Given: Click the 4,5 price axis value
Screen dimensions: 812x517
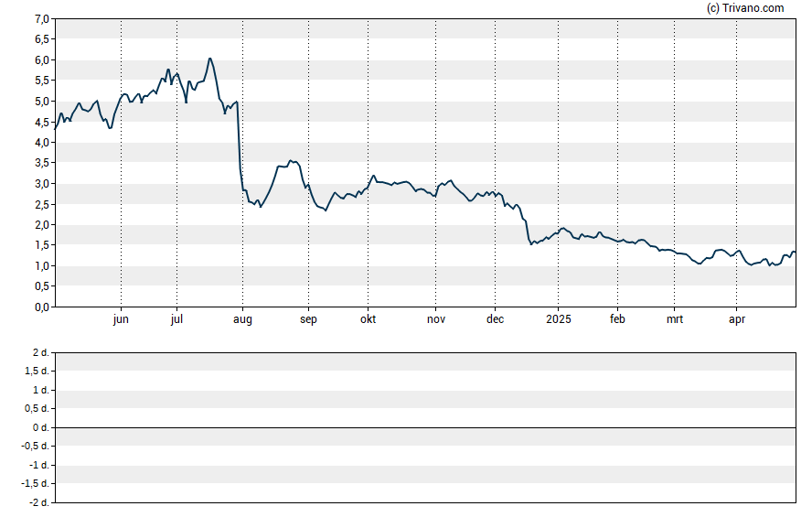Looking at the screenshot, I should click(42, 123).
